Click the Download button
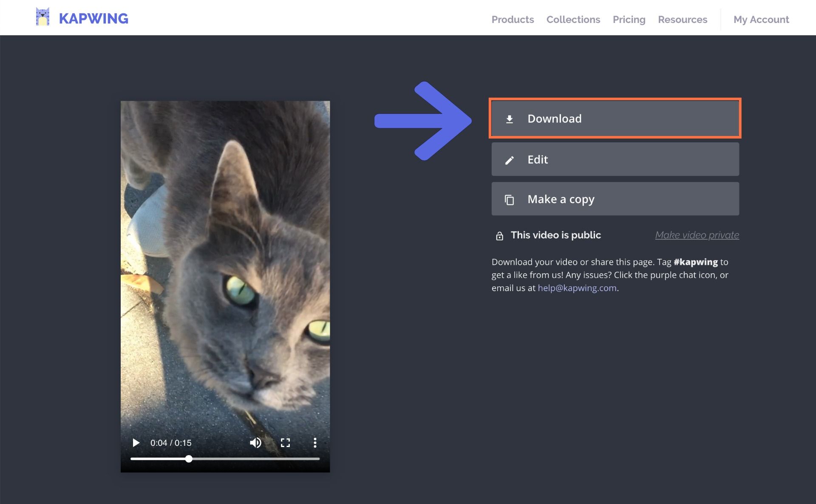 pyautogui.click(x=615, y=119)
